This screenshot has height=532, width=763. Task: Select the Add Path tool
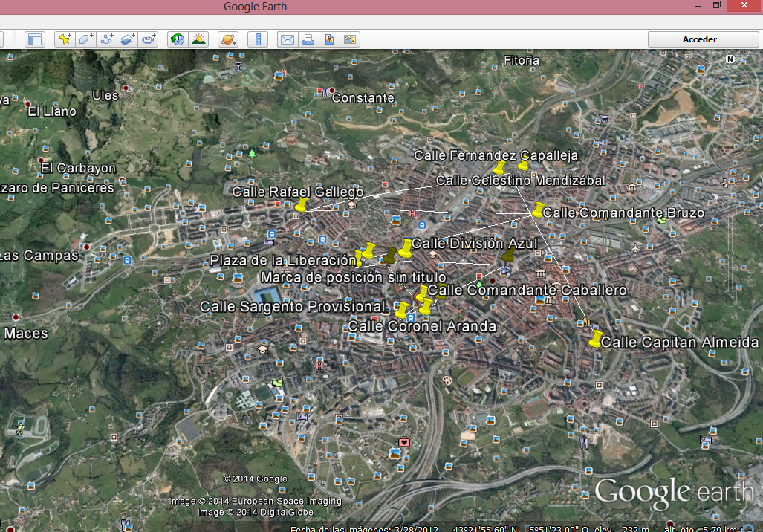[106, 39]
